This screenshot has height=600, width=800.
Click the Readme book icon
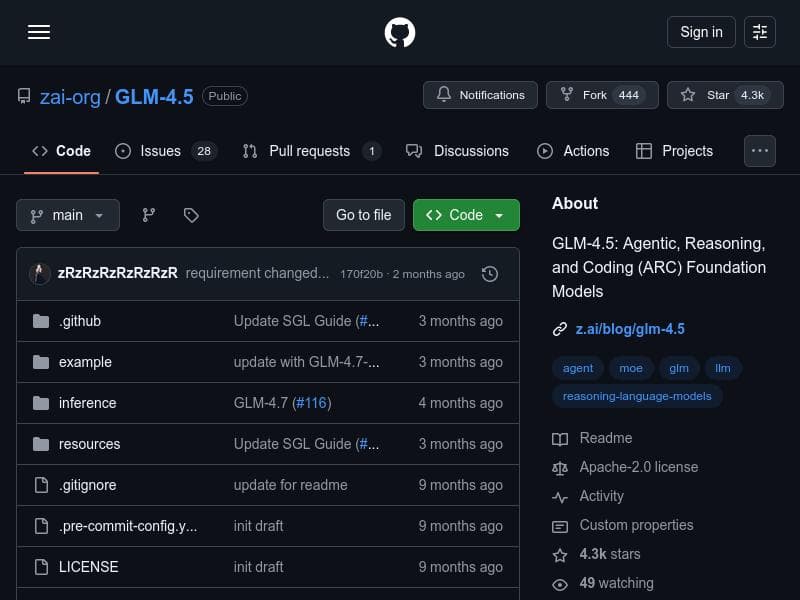(x=561, y=438)
